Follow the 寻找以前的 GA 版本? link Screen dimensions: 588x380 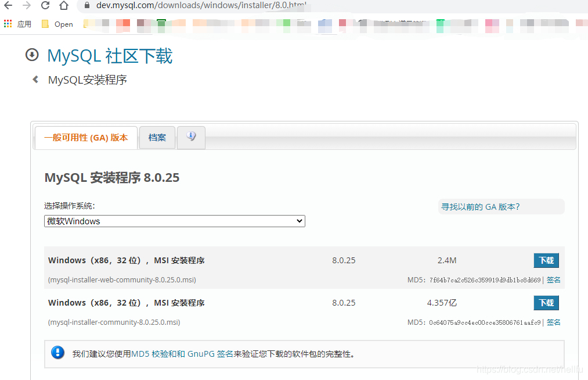point(481,207)
